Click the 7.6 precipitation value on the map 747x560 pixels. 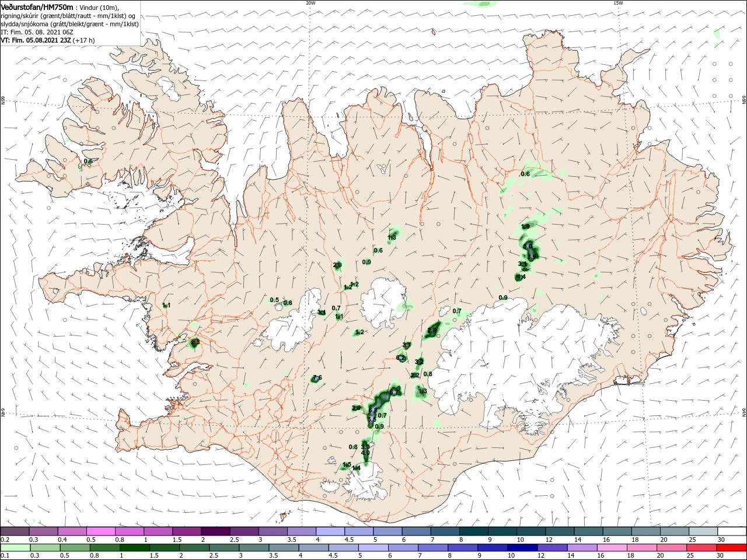click(317, 377)
